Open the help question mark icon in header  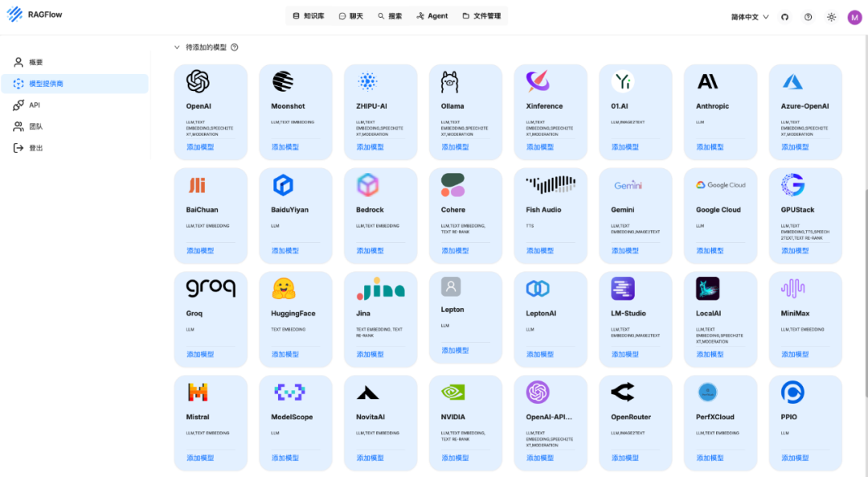pyautogui.click(x=809, y=17)
